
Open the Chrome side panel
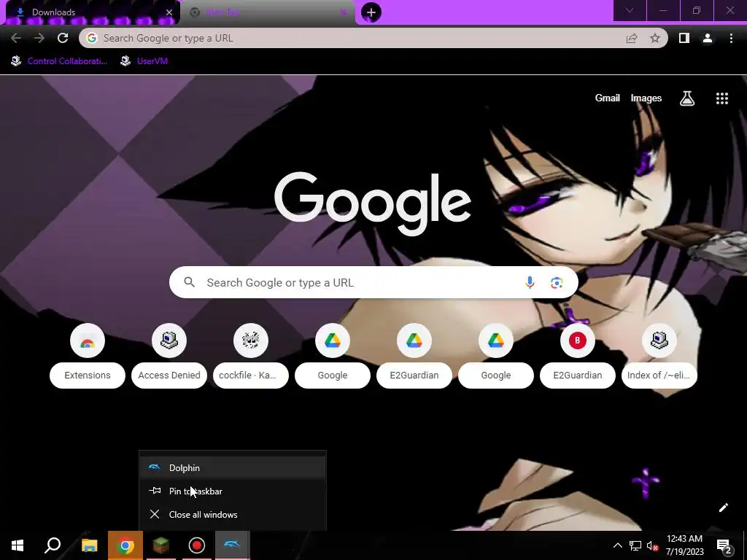coord(684,38)
